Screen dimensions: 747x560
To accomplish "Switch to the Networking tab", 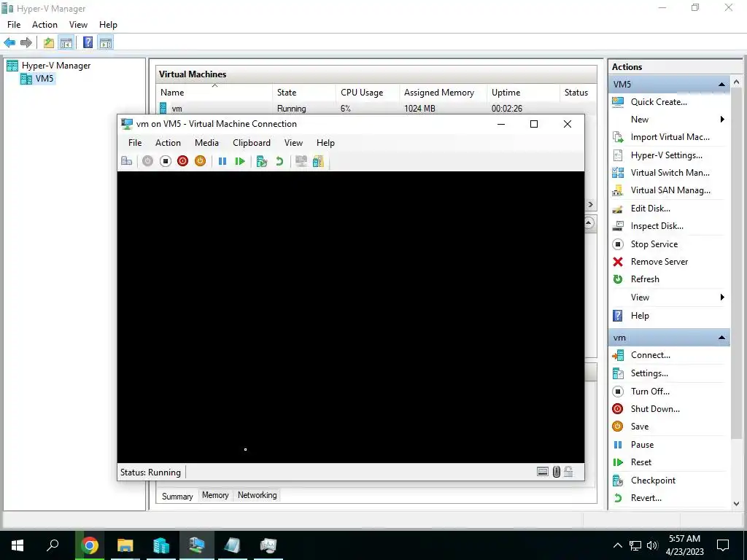I will click(258, 495).
